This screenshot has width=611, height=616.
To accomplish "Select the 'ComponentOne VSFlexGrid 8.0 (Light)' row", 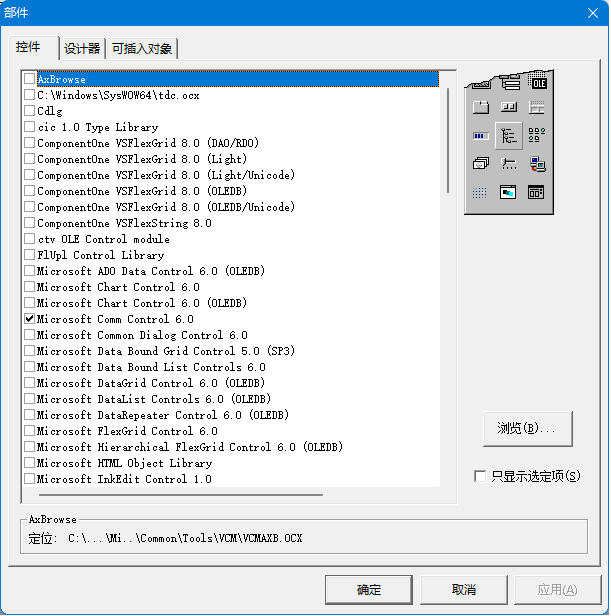I will click(x=142, y=159).
